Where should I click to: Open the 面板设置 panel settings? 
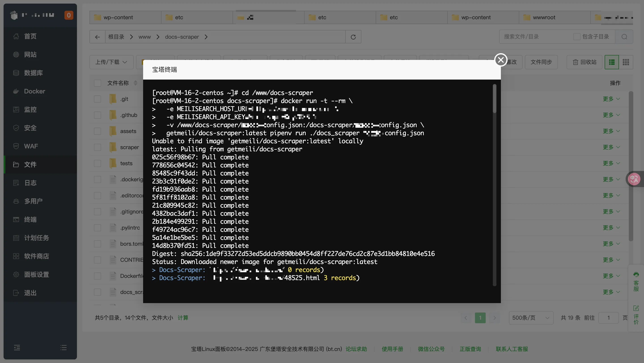click(40, 274)
